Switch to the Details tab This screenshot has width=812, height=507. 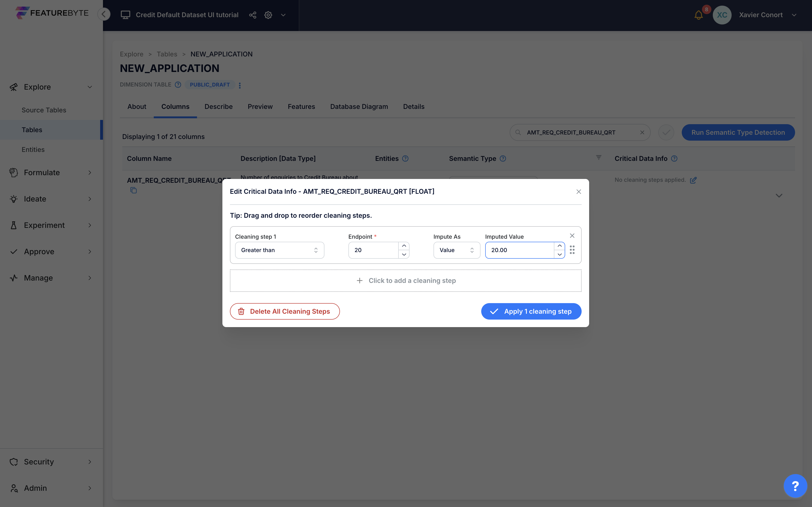pos(414,106)
